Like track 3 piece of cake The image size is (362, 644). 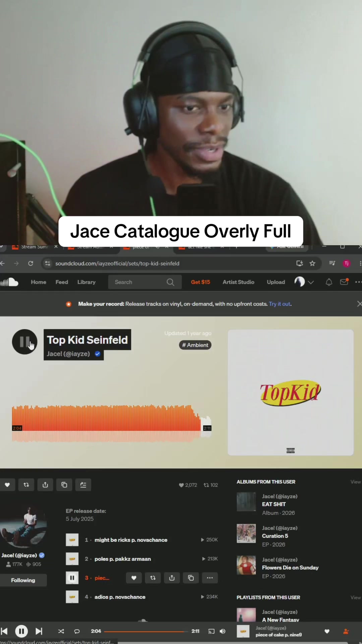tap(134, 578)
